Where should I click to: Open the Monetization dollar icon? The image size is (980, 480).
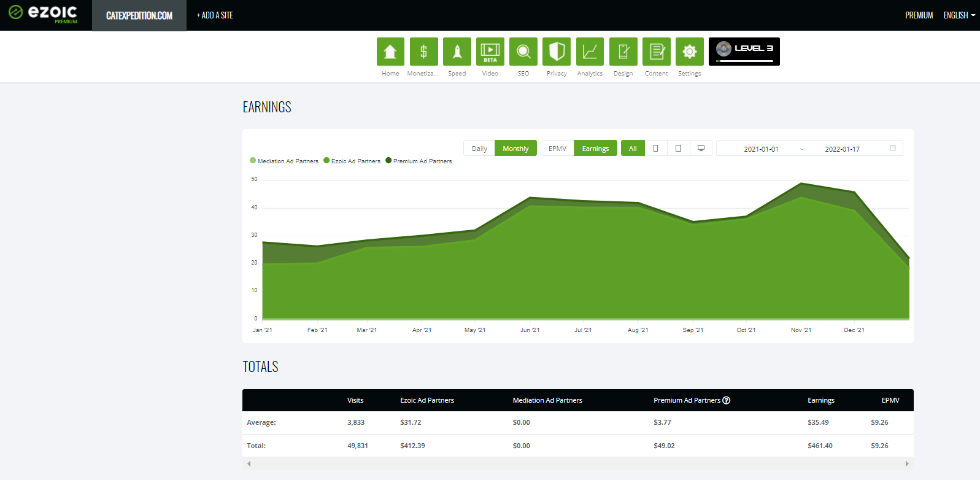[423, 52]
